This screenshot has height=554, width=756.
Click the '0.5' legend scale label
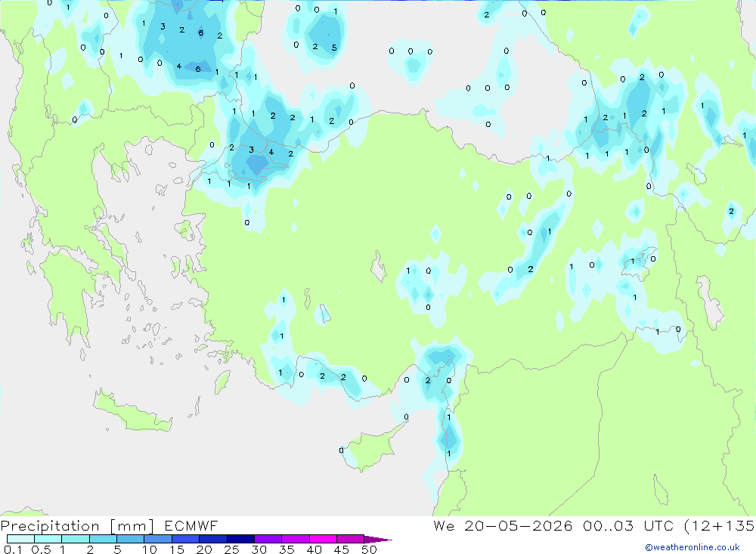click(42, 549)
